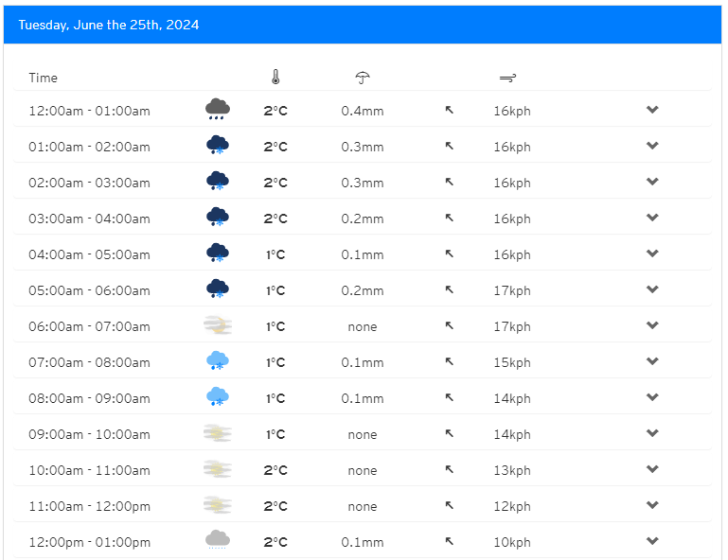Click wind direction arrow in 12:00am - 01:00am row
The width and height of the screenshot is (728, 560).
point(449,110)
